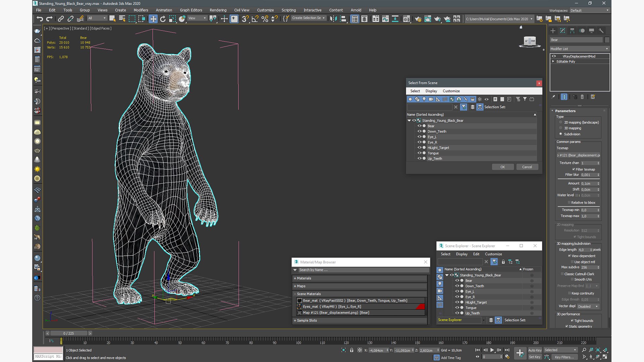644x362 pixels.
Task: Open the Rendering menu
Action: pos(218,10)
